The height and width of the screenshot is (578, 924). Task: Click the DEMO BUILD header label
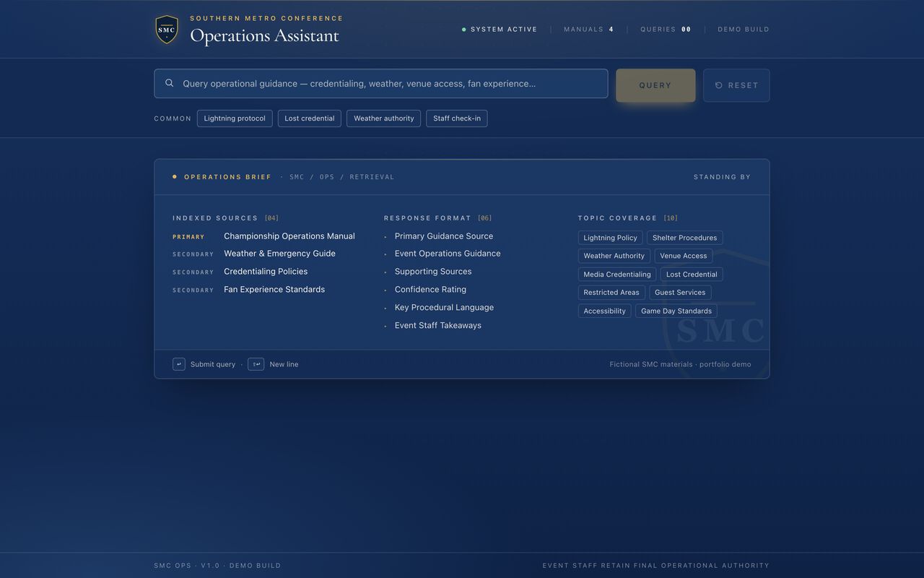744,30
